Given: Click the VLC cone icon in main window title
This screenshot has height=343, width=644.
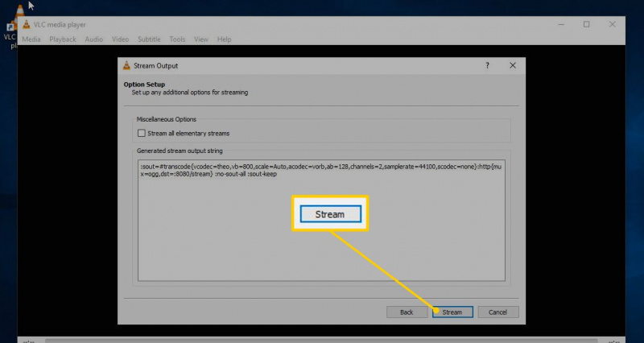Looking at the screenshot, I should tap(27, 25).
